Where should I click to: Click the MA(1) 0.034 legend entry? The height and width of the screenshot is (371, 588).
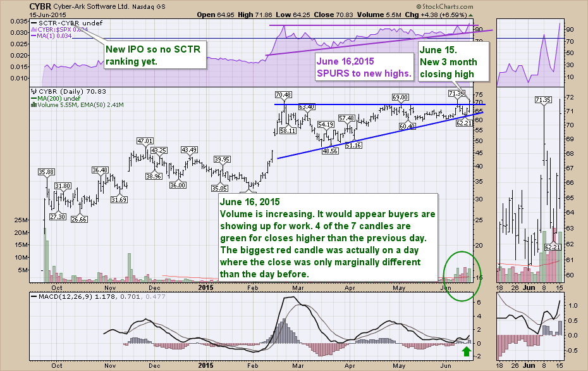point(51,35)
